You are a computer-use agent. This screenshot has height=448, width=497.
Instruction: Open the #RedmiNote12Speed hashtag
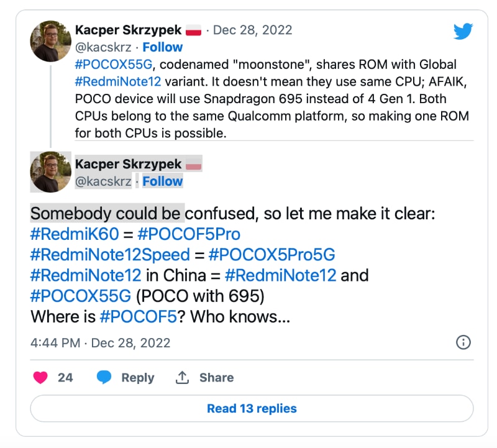coord(110,255)
